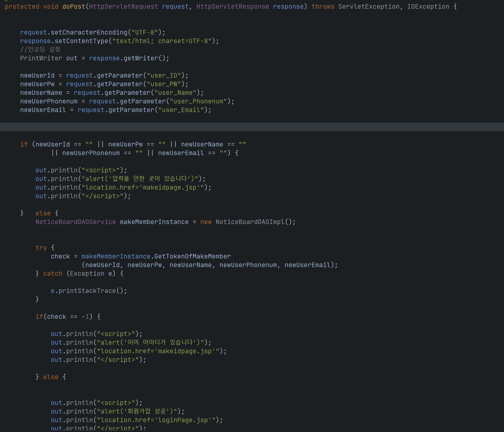This screenshot has height=432, width=504.
Task: Click IOException in the method signature
Action: pos(428,6)
